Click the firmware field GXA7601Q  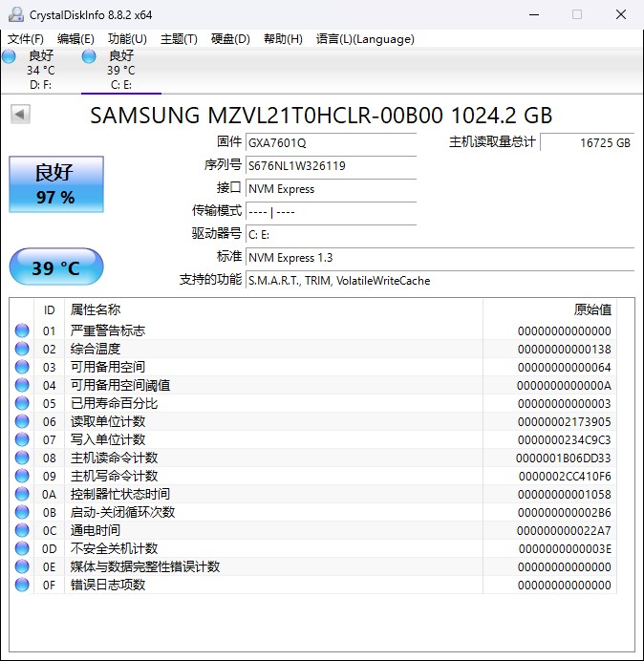331,142
